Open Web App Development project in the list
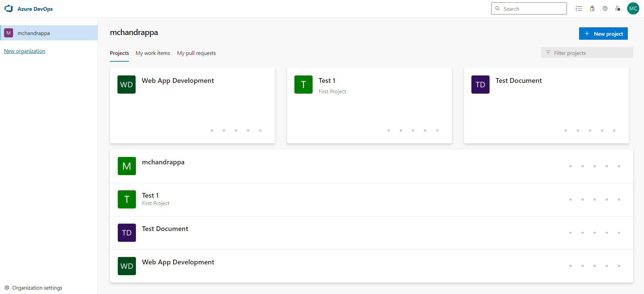 click(178, 262)
